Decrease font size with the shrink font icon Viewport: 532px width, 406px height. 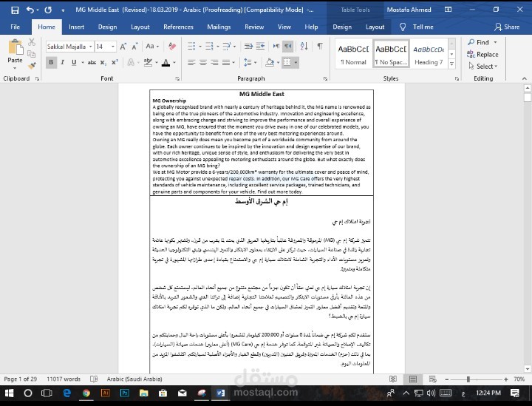134,47
